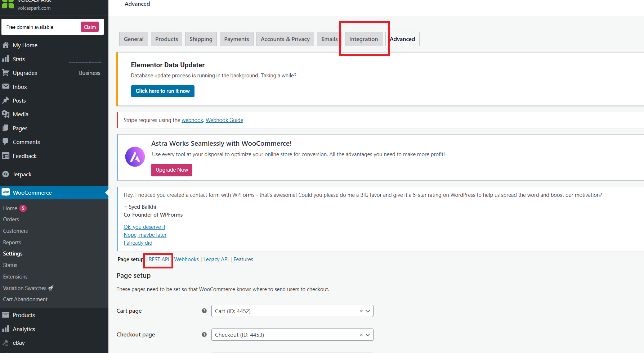This screenshot has width=644, height=353.
Task: Open the Webhooks sub-section link
Action: point(187,259)
